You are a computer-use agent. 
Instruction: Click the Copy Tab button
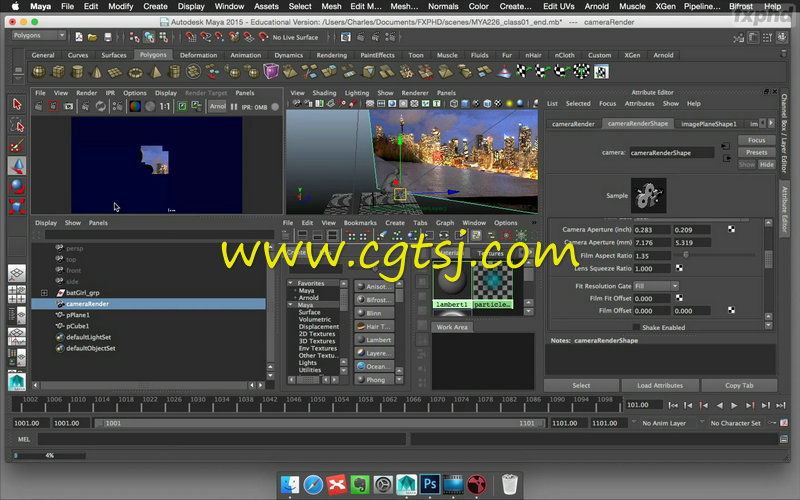pos(739,385)
